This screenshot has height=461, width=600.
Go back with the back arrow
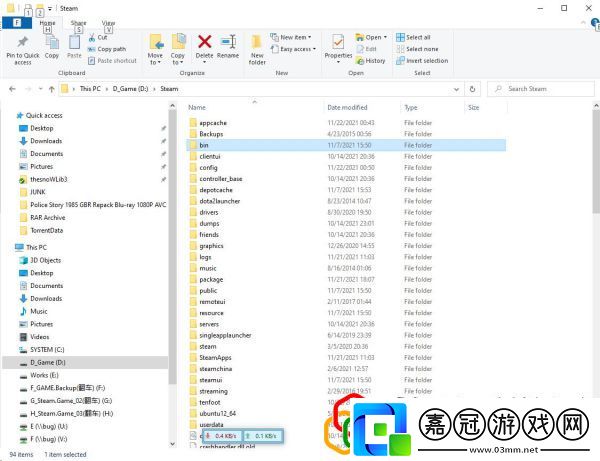click(12, 89)
